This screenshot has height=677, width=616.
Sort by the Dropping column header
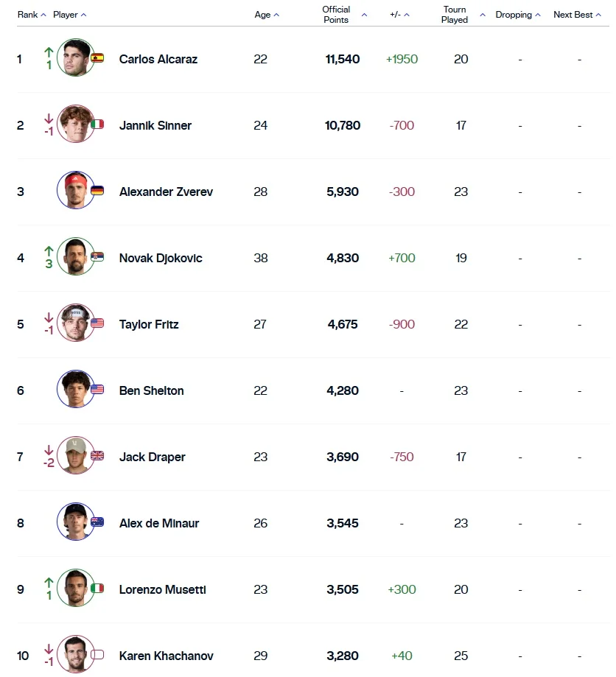pyautogui.click(x=517, y=15)
